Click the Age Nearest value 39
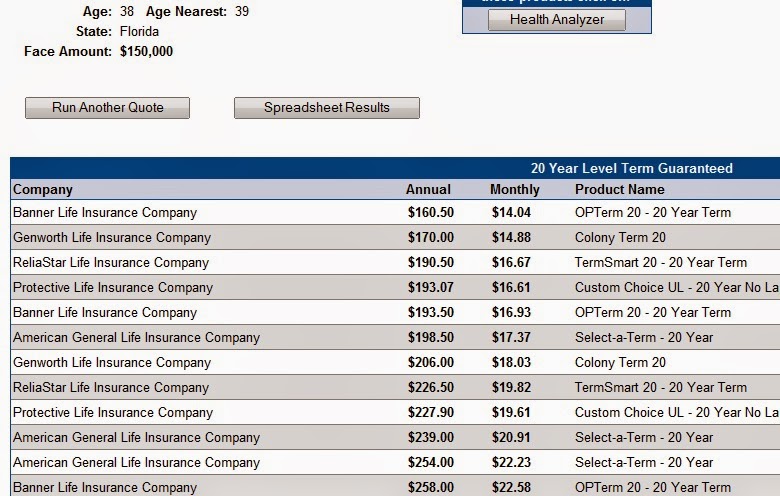 [242, 11]
